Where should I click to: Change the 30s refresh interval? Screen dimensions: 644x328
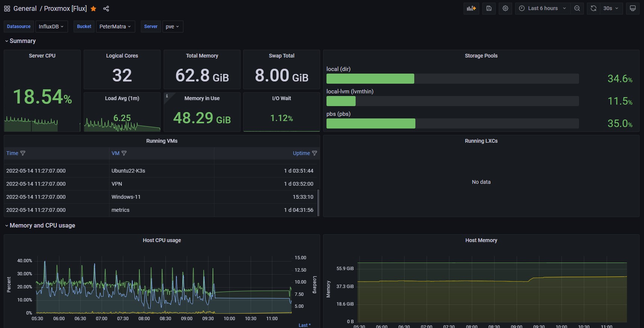coord(611,8)
